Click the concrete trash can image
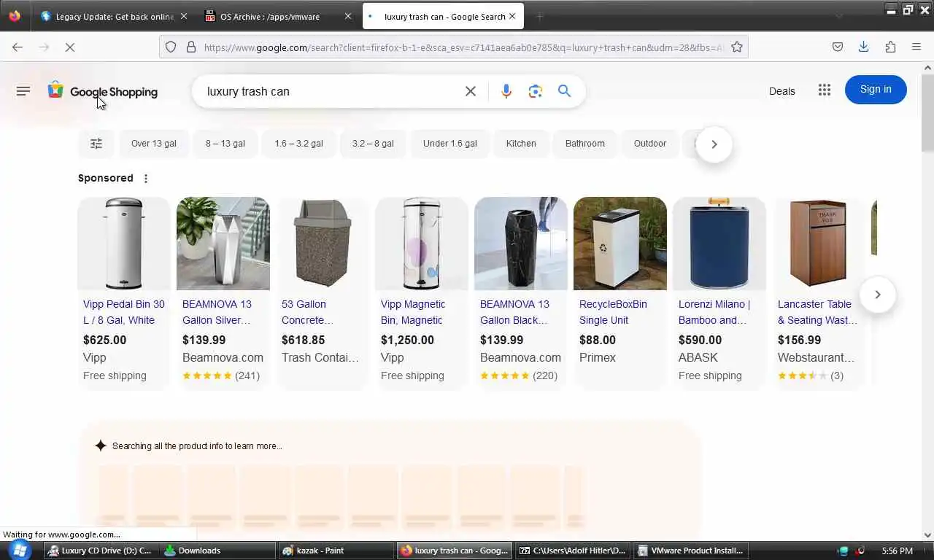The image size is (934, 560). tap(323, 244)
